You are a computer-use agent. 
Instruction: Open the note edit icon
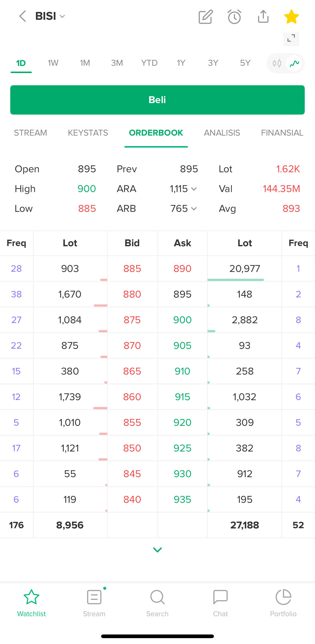[205, 17]
